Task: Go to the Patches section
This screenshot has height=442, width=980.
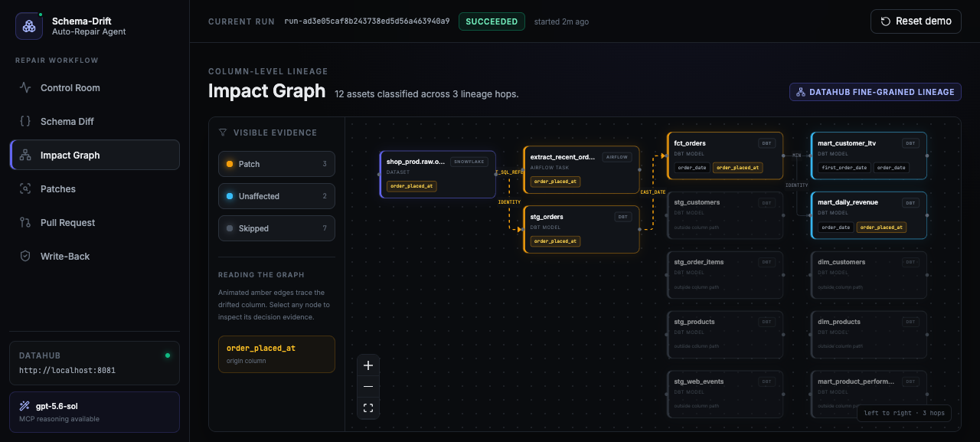Action: pos(95,188)
